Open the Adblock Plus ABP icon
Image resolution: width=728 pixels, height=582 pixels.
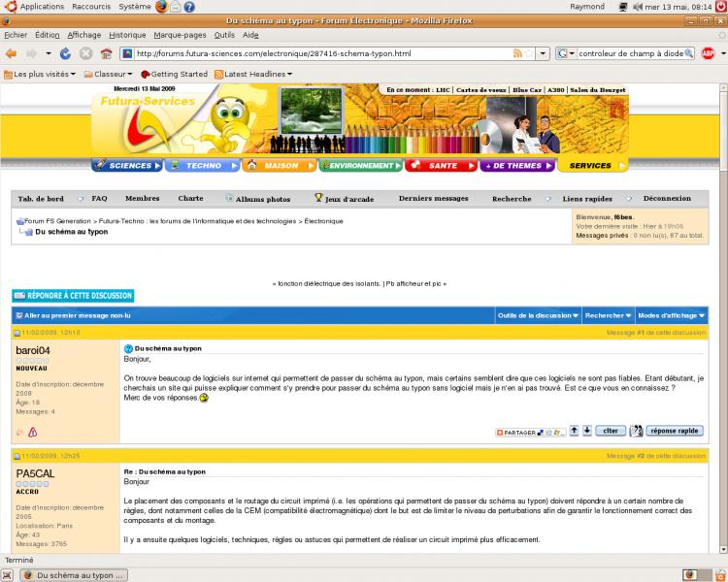[x=708, y=54]
